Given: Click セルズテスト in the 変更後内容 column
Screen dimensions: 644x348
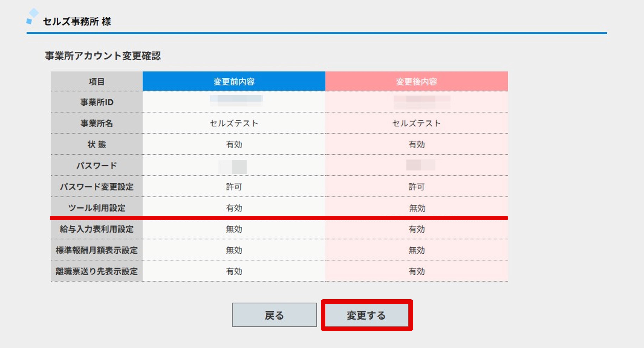Looking at the screenshot, I should pyautogui.click(x=417, y=123).
